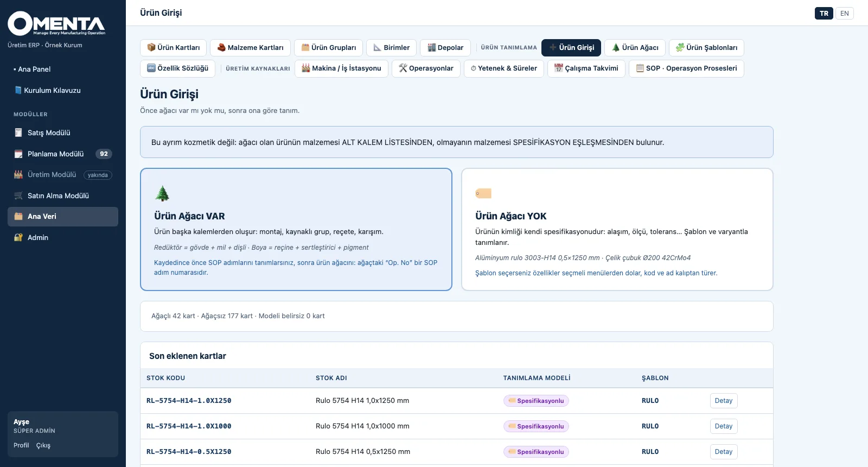
Task: Click the Kurulum Kılavuzu book icon
Action: [x=18, y=90]
